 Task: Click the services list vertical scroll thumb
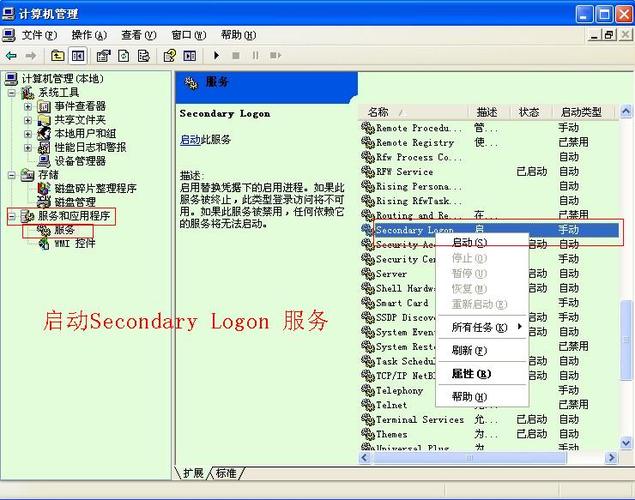pos(626,340)
